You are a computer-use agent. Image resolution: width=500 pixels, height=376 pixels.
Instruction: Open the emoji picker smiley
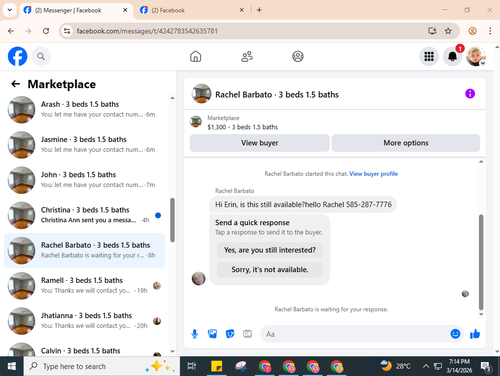click(x=455, y=334)
